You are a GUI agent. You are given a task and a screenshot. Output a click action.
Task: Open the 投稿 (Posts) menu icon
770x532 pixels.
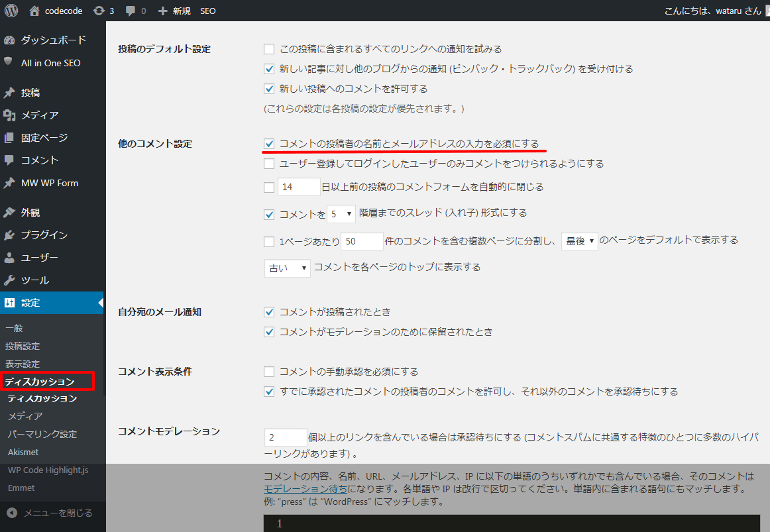(8, 93)
